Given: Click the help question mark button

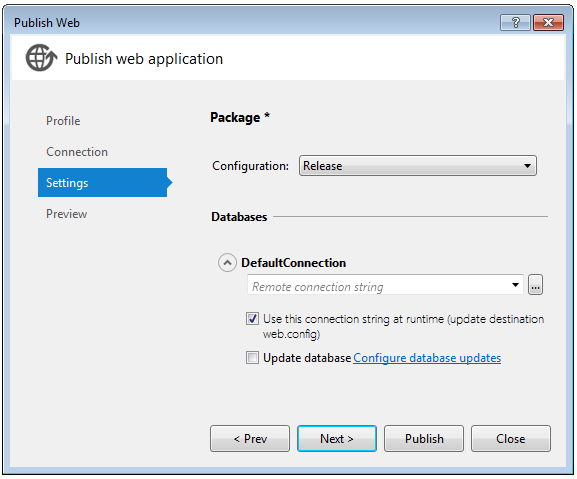Looking at the screenshot, I should click(x=515, y=23).
